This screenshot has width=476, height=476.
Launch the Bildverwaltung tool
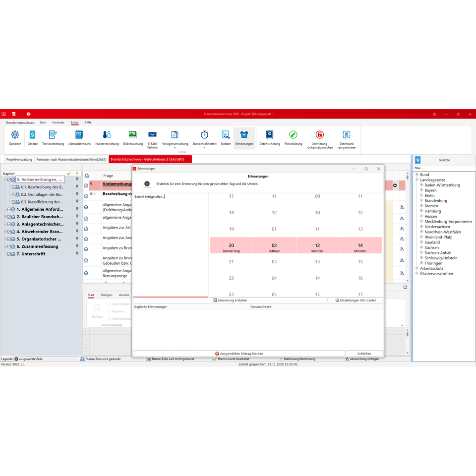(133, 137)
